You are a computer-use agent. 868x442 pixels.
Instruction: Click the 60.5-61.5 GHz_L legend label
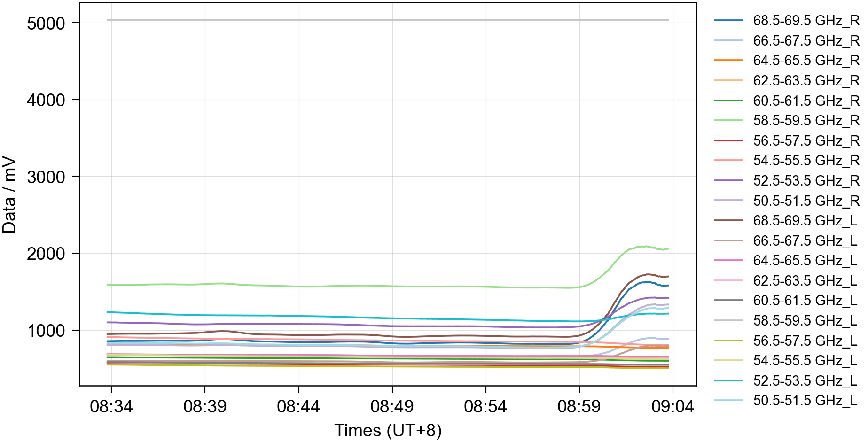(805, 301)
